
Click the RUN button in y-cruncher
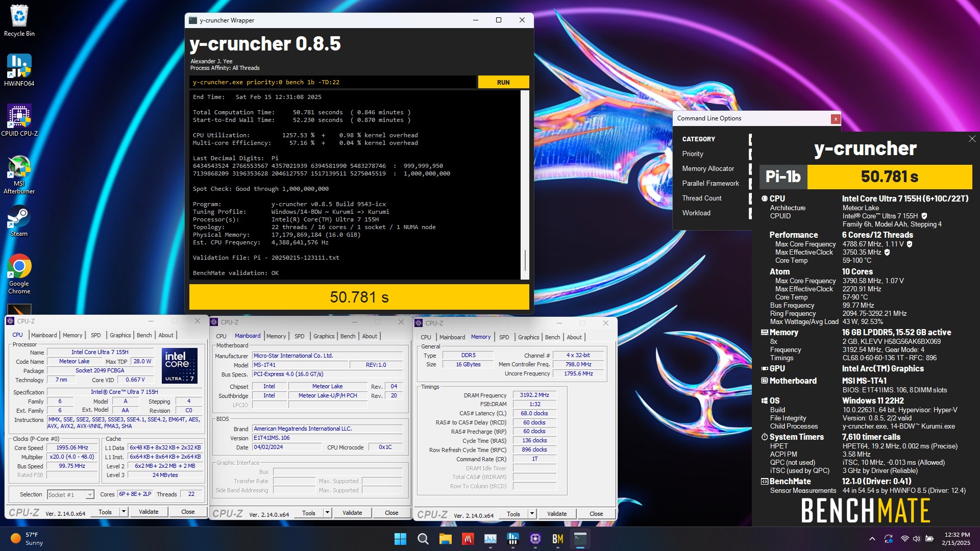tap(503, 82)
